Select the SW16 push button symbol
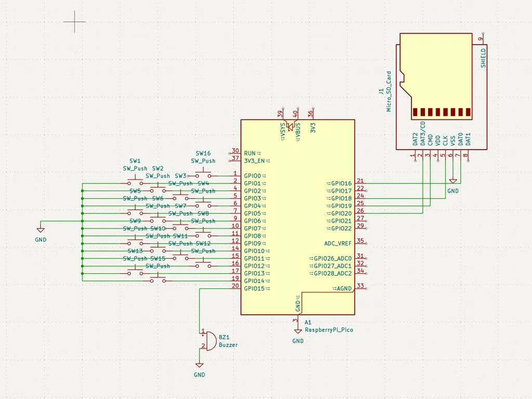 [x=203, y=173]
